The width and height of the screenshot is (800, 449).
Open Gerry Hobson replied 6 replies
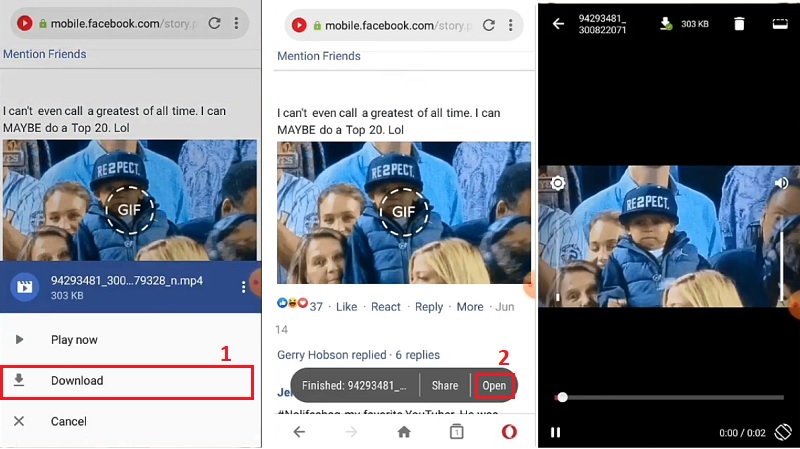click(358, 355)
